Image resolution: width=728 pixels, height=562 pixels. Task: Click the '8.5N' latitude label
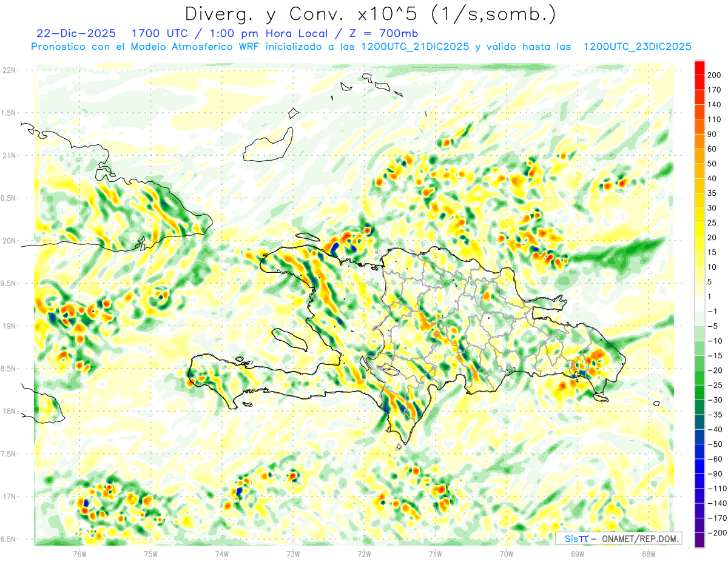click(8, 369)
